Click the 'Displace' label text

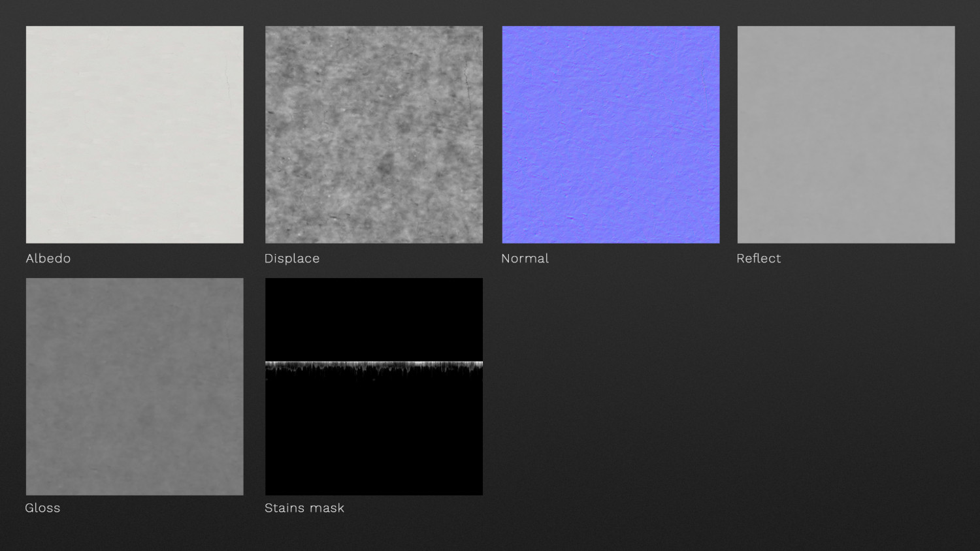pos(292,259)
